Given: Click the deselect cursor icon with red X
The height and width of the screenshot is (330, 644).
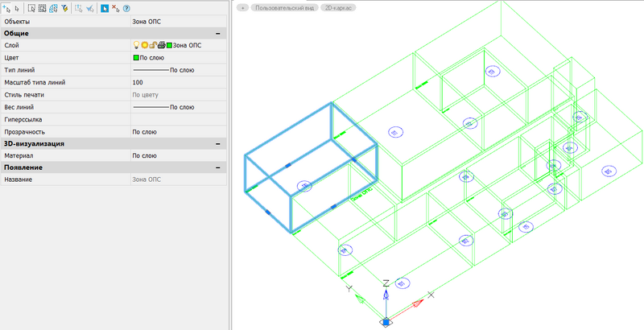Looking at the screenshot, I should [x=116, y=8].
